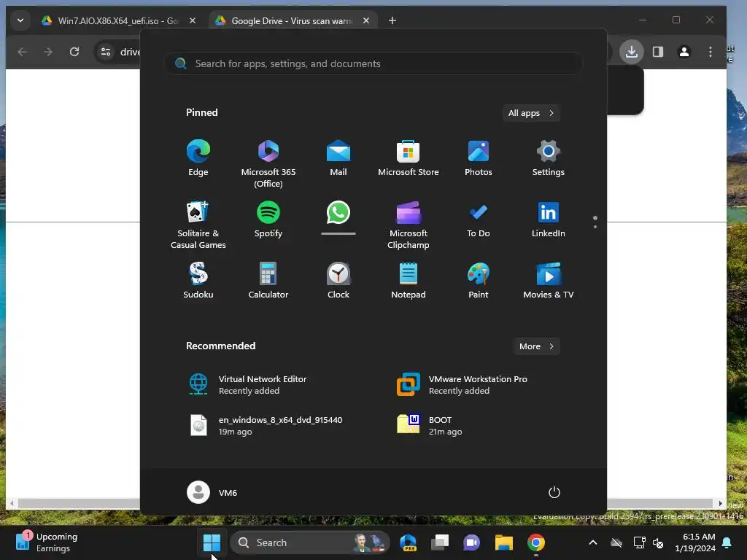The height and width of the screenshot is (560, 747).
Task: Open the muted volume tray icon
Action: coord(658,542)
